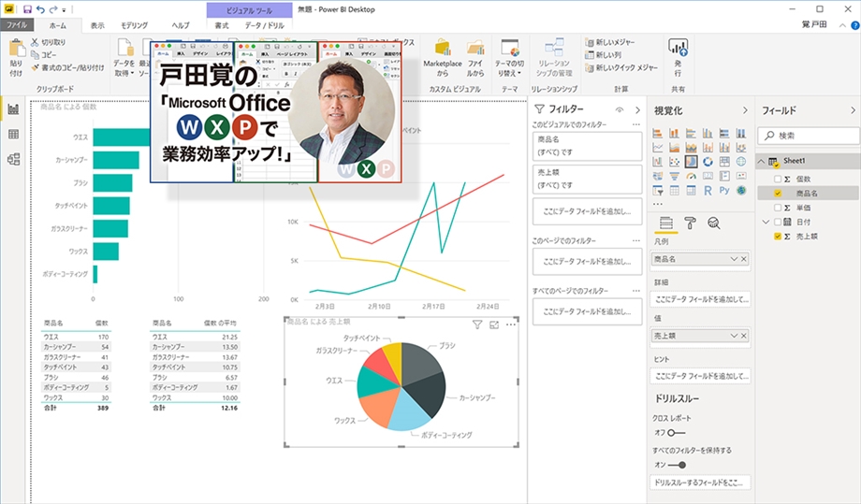861x504 pixels.
Task: Collapse the Filters pane chevron
Action: tap(637, 109)
